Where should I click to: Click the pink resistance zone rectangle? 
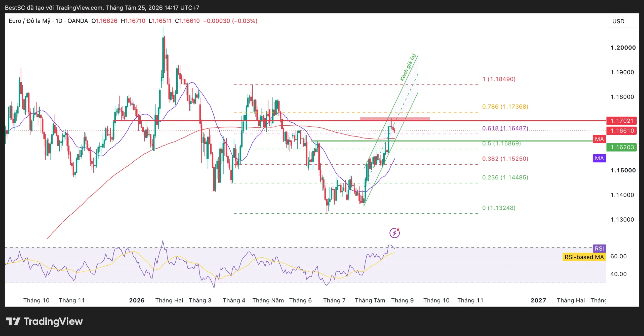pos(394,119)
